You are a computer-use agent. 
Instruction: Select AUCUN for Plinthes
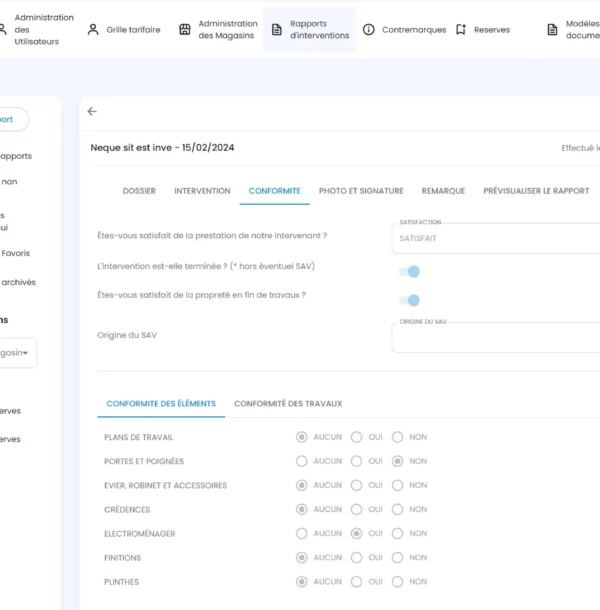pyautogui.click(x=302, y=582)
